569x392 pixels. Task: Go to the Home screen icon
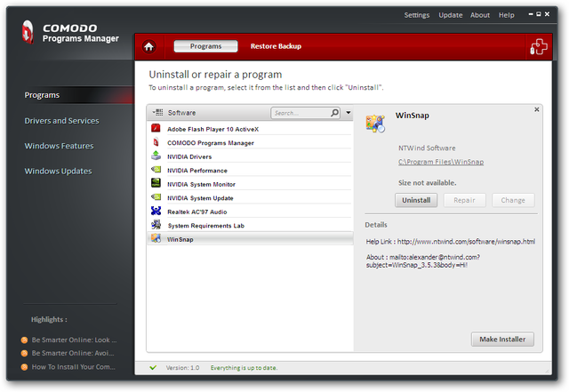pos(148,46)
